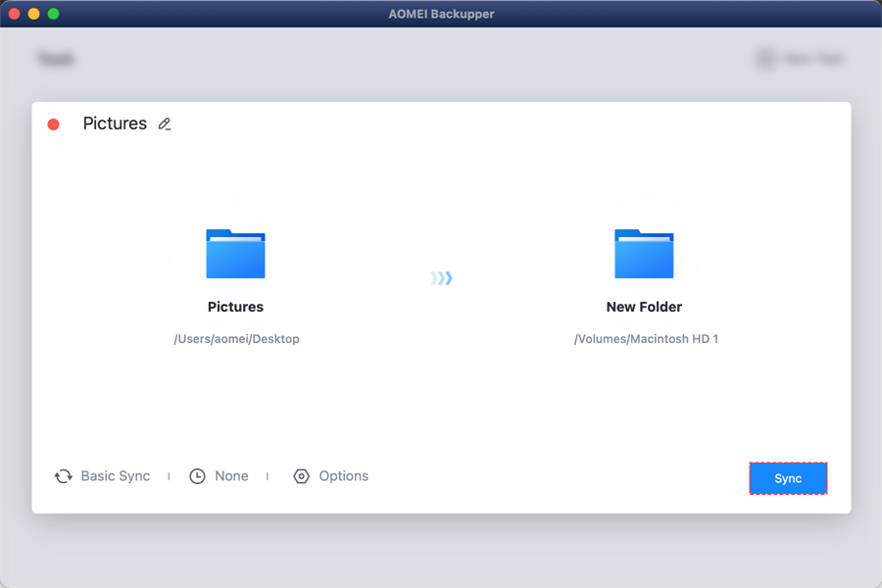The height and width of the screenshot is (588, 882).
Task: Open the Options text label
Action: (343, 476)
